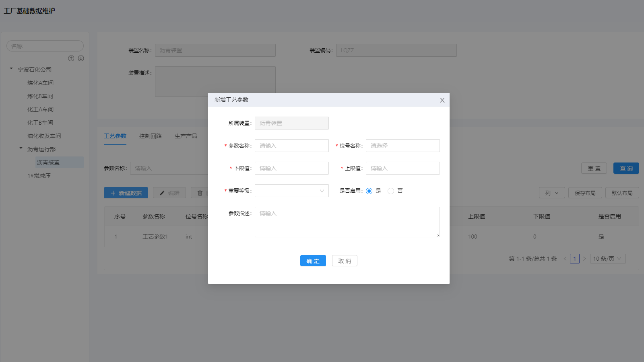
Task: Click the up arrow icon in tree panel
Action: [x=71, y=58]
